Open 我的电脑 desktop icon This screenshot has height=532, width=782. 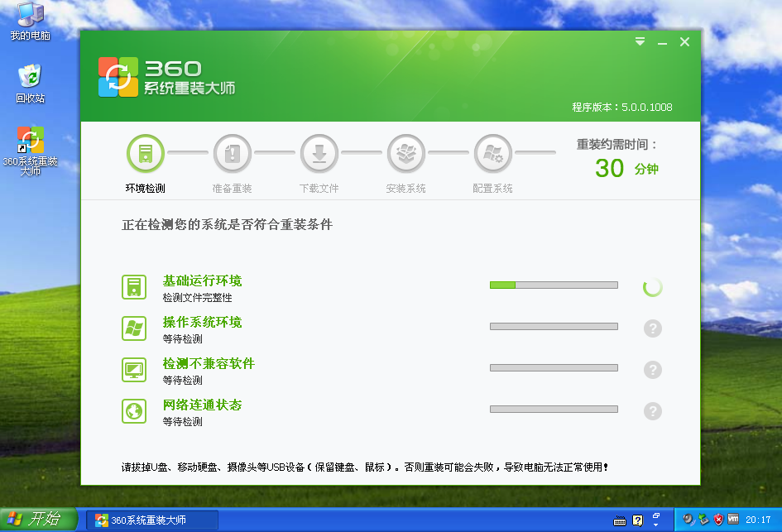click(x=31, y=21)
